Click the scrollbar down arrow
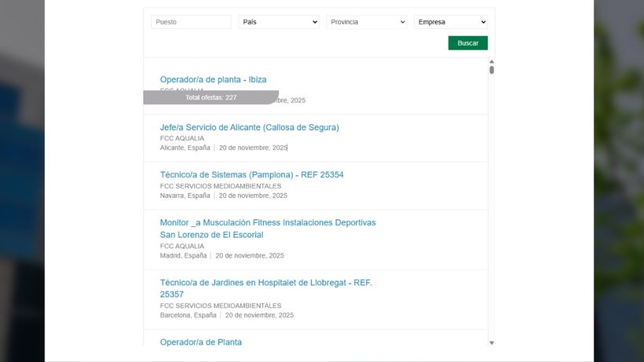Viewport: 644px width, 362px height. tap(492, 342)
